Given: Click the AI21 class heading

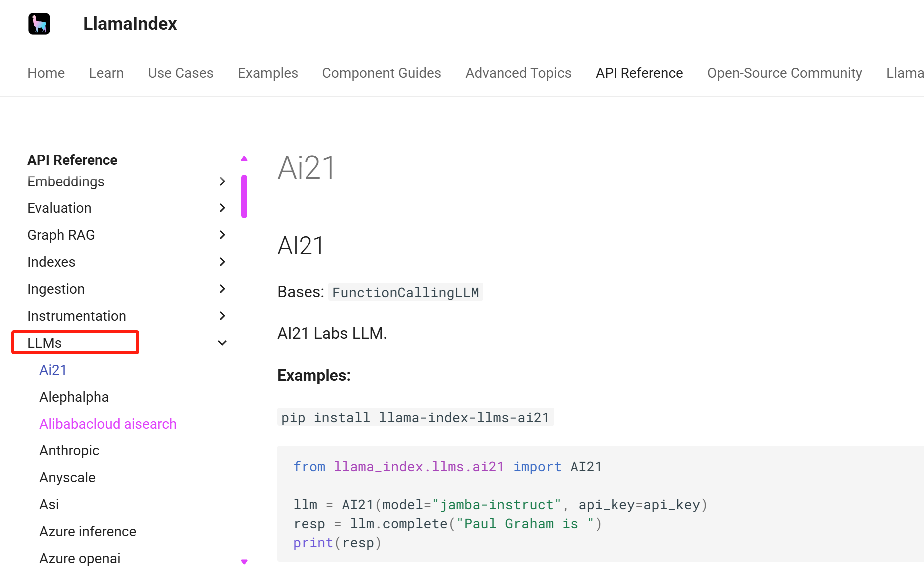Looking at the screenshot, I should (x=301, y=246).
